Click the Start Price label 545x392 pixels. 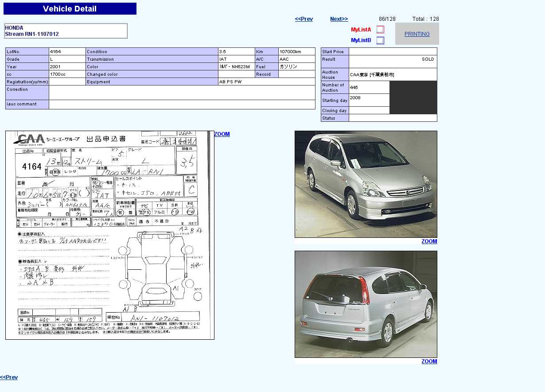click(333, 52)
